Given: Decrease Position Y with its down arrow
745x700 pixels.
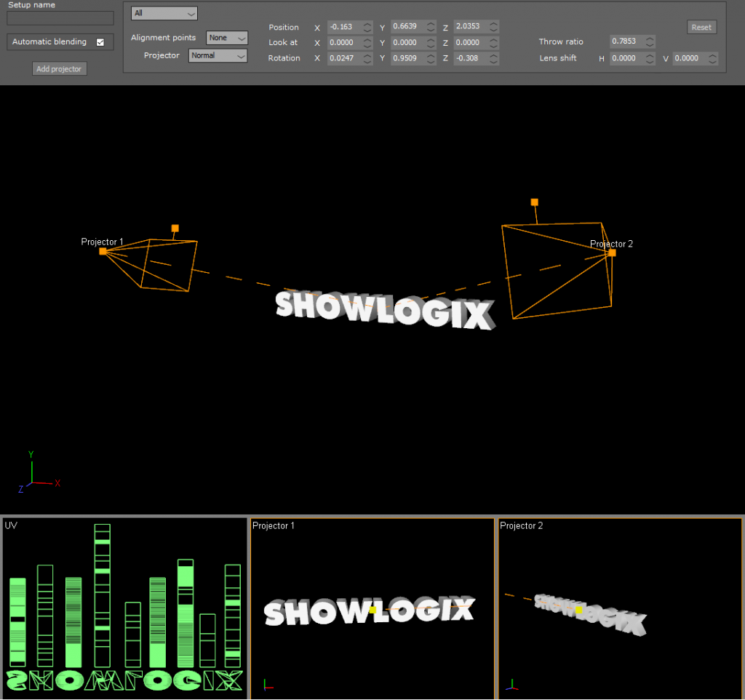Looking at the screenshot, I should click(x=431, y=30).
